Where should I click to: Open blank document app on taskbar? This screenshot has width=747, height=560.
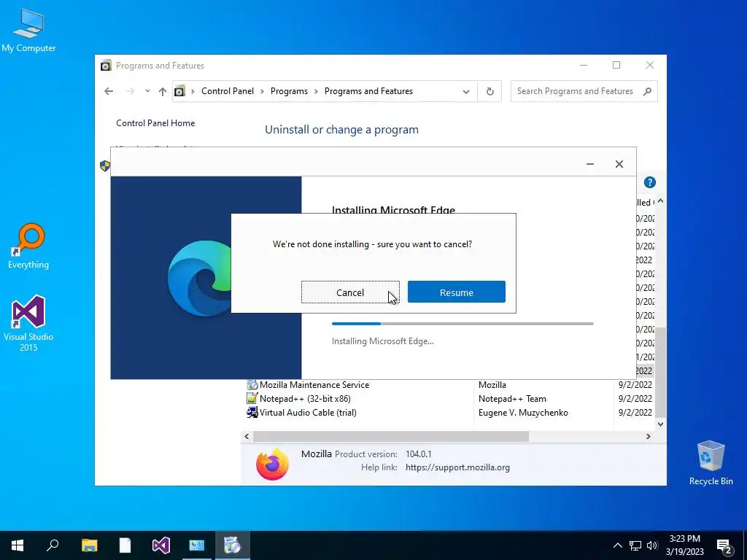pos(125,545)
